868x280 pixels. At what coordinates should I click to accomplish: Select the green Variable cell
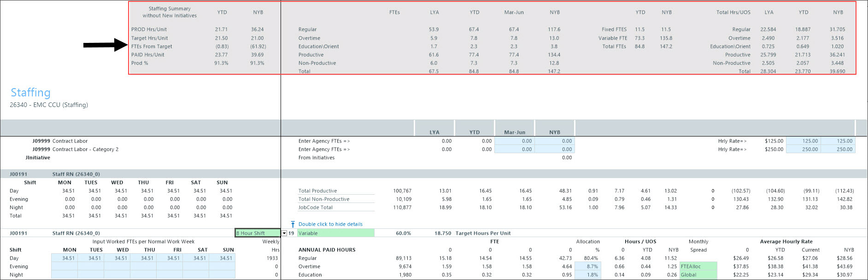pos(336,233)
